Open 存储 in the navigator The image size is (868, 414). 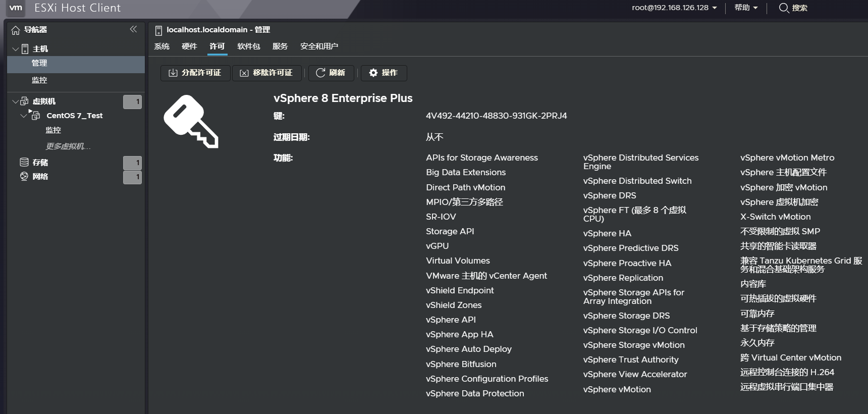pyautogui.click(x=40, y=163)
